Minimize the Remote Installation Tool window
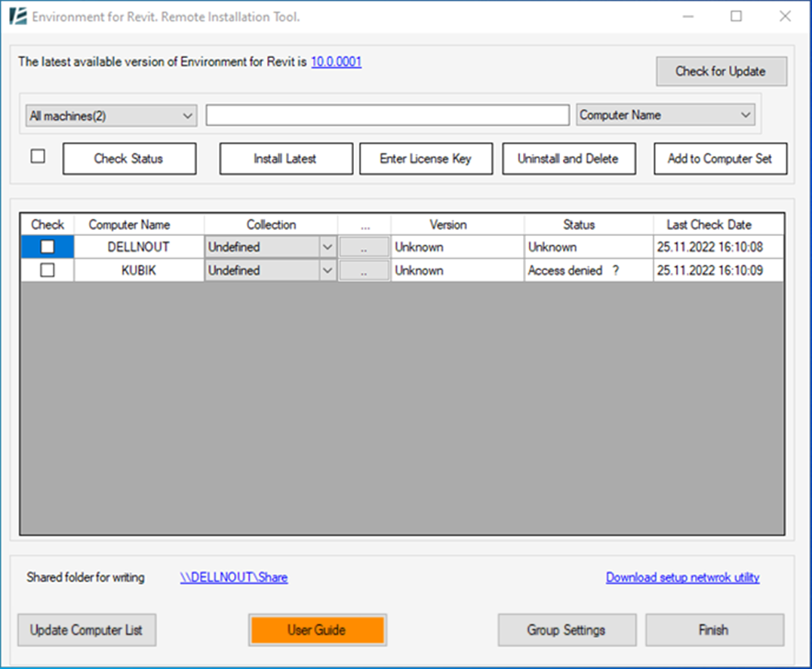This screenshot has width=812, height=669. coord(687,16)
